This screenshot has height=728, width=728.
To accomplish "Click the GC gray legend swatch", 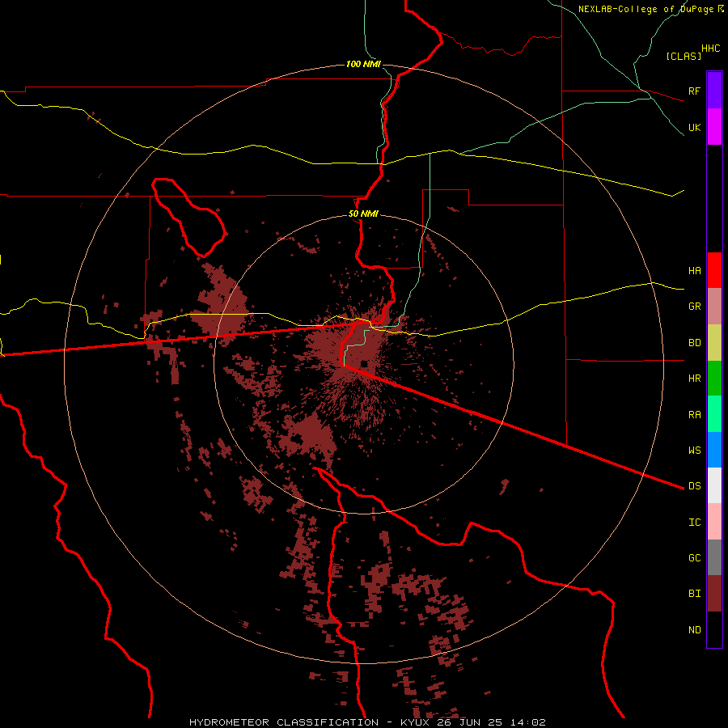I will (714, 557).
